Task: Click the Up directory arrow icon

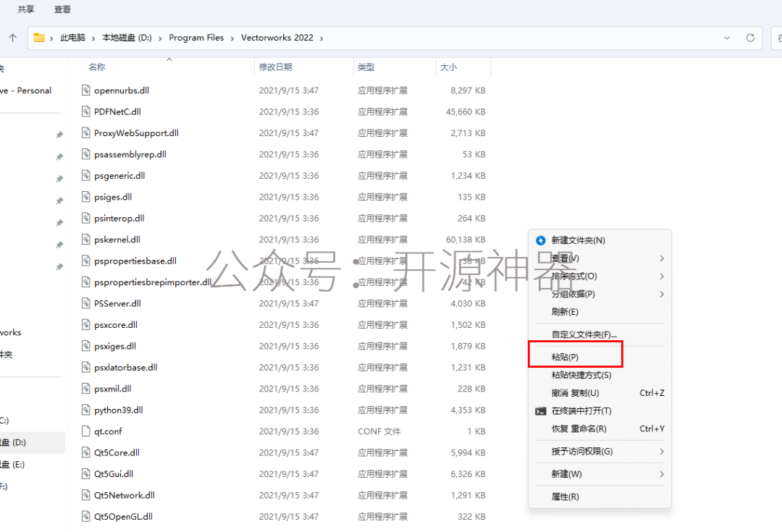Action: click(x=13, y=38)
